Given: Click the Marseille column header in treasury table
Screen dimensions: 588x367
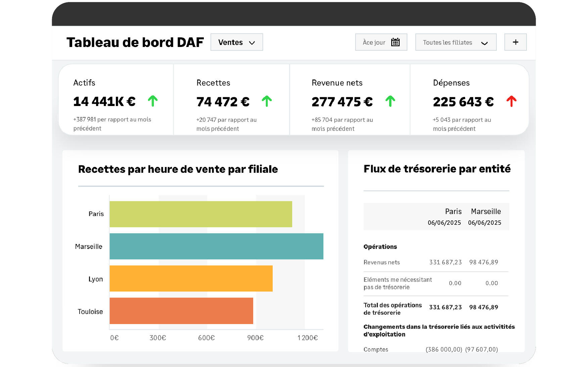Looking at the screenshot, I should pyautogui.click(x=486, y=211).
